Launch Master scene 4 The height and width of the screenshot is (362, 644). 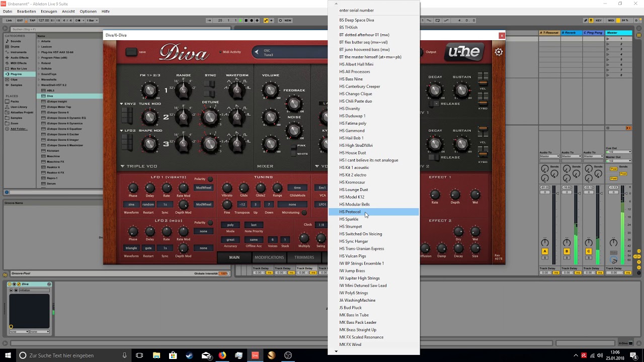pos(608,54)
